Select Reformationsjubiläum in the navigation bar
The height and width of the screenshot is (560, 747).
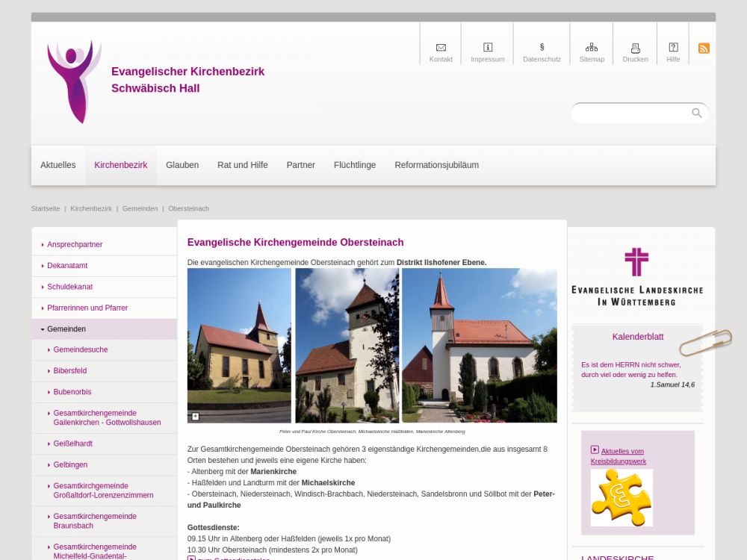pos(436,165)
